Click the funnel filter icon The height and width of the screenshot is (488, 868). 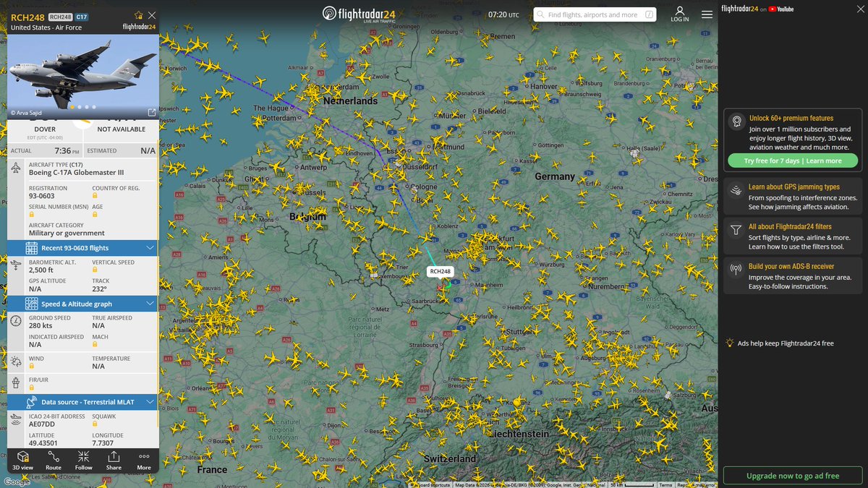tap(736, 231)
